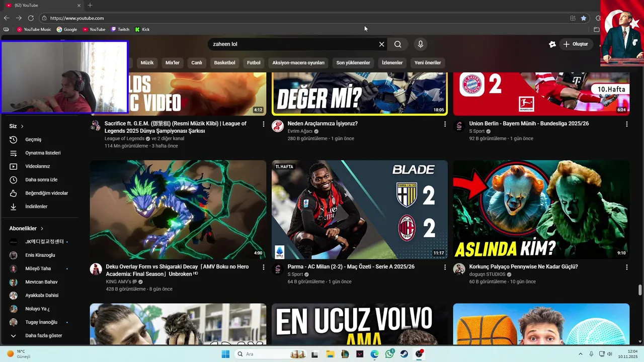This screenshot has width=644, height=362.
Task: Open Steam from the taskbar
Action: coord(404,354)
